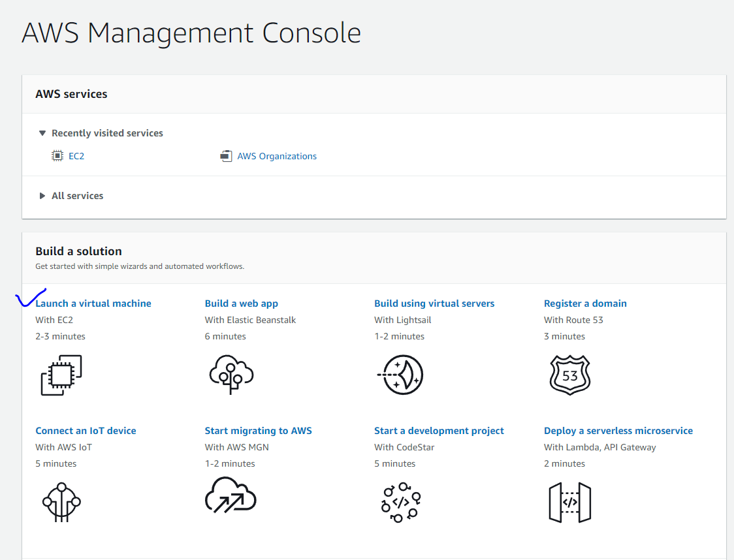The image size is (734, 560).
Task: Select Build using virtual servers
Action: click(434, 303)
